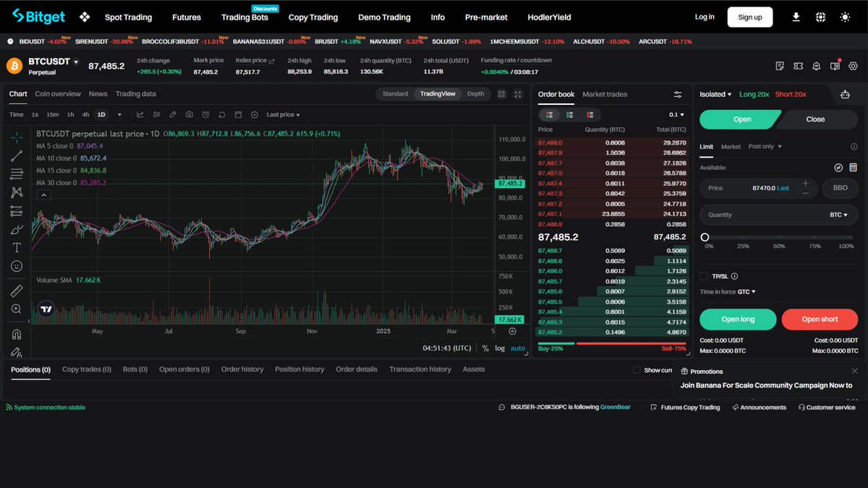
Task: Change the quantity unit BTC dropdown
Action: pos(839,215)
